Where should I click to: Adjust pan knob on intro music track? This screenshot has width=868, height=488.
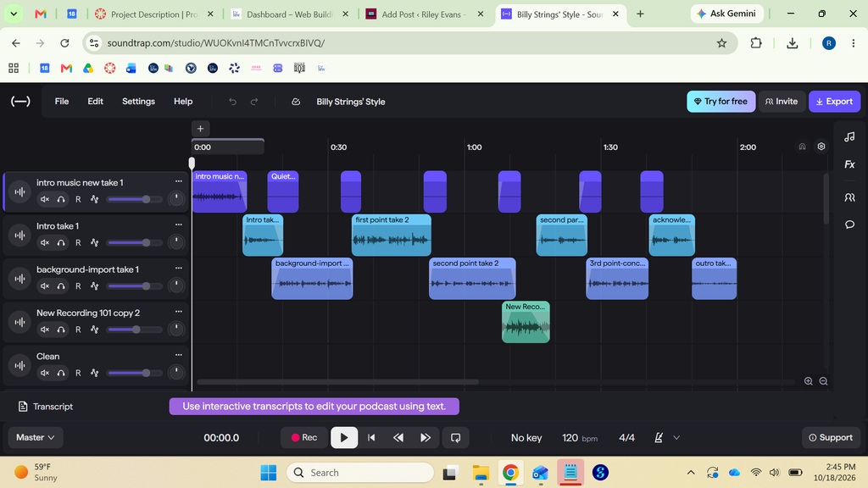coord(176,198)
